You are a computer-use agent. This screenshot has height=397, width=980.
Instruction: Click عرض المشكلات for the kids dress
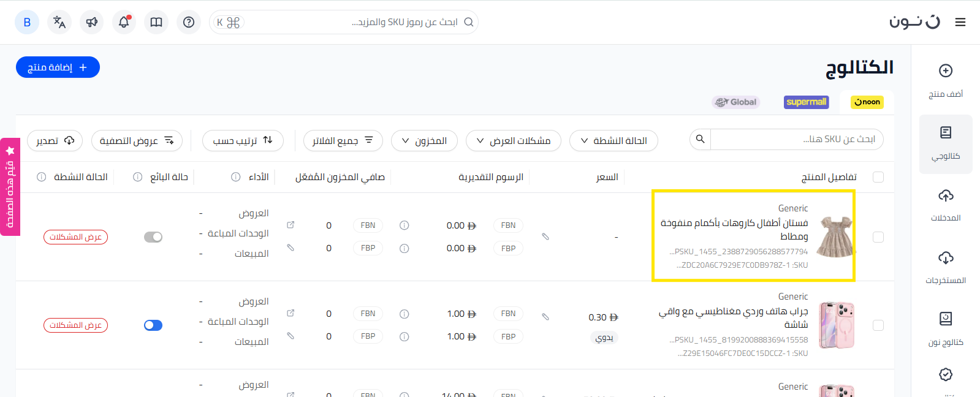pos(75,237)
